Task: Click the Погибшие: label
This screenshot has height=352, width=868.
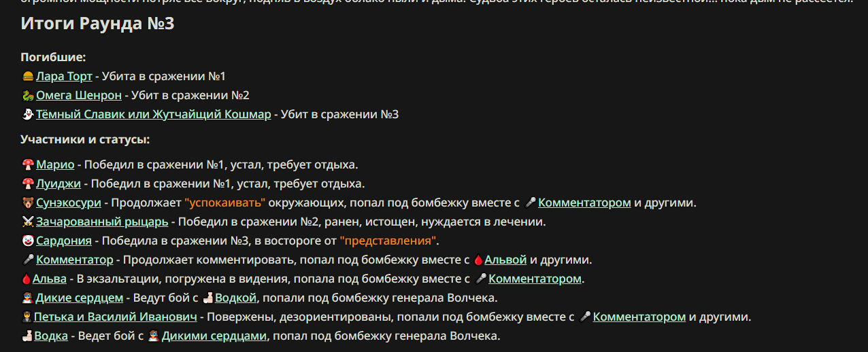Action: coord(53,57)
